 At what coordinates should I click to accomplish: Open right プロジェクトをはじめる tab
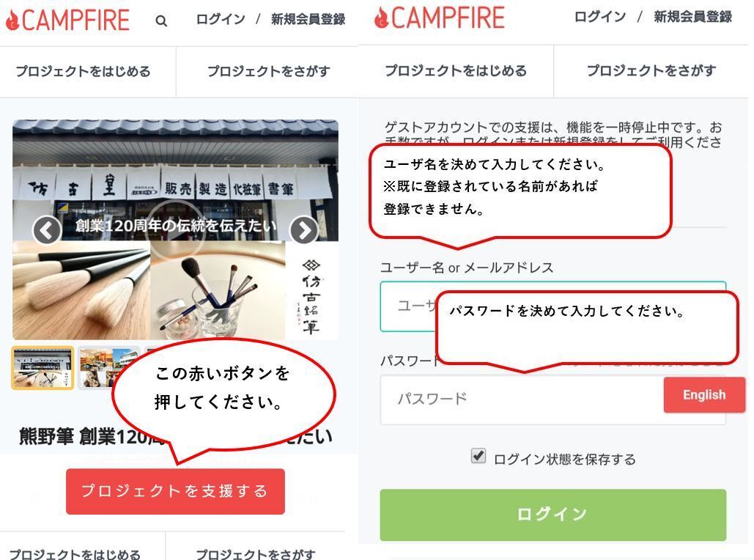pyautogui.click(x=456, y=70)
